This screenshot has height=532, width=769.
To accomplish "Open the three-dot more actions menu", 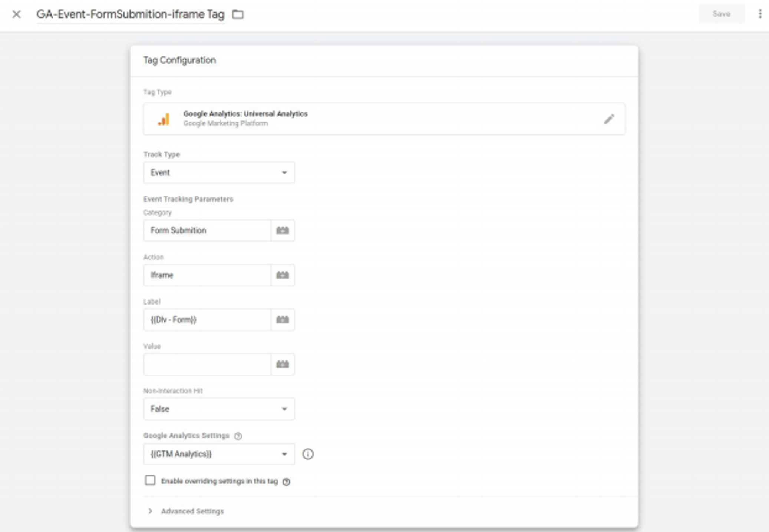I will pyautogui.click(x=760, y=14).
